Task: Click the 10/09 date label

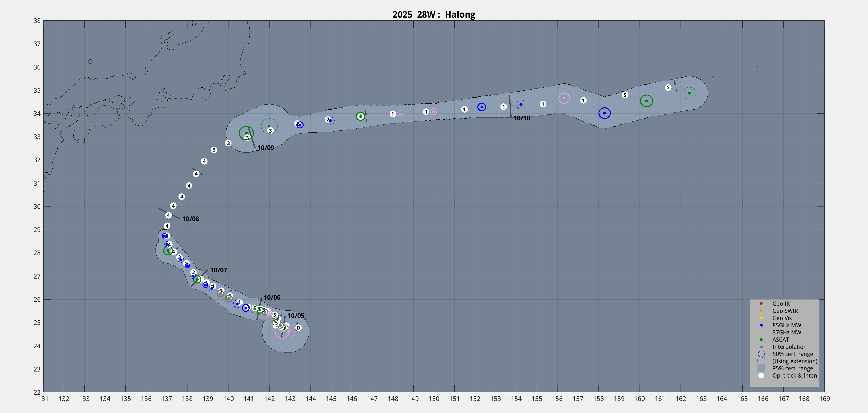Action: point(266,148)
